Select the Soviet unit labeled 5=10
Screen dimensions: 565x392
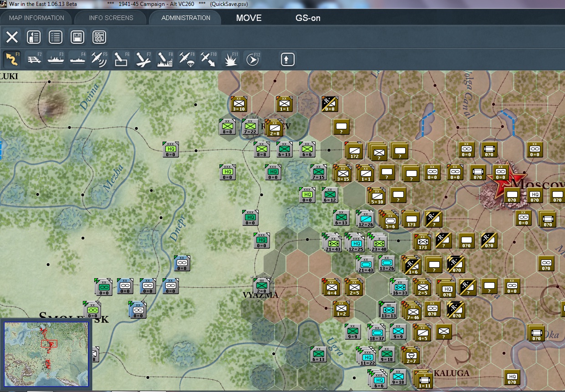377,196
